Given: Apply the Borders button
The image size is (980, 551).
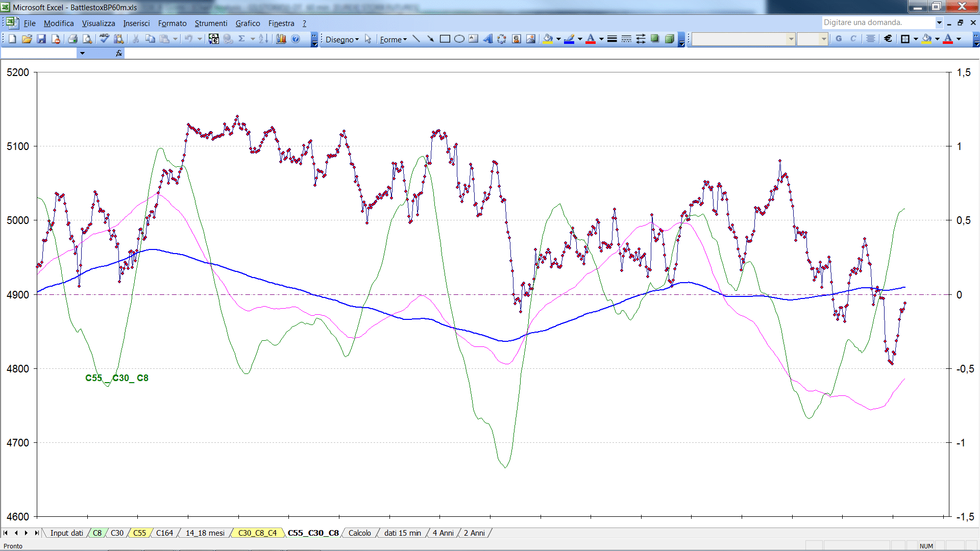Looking at the screenshot, I should click(x=905, y=39).
